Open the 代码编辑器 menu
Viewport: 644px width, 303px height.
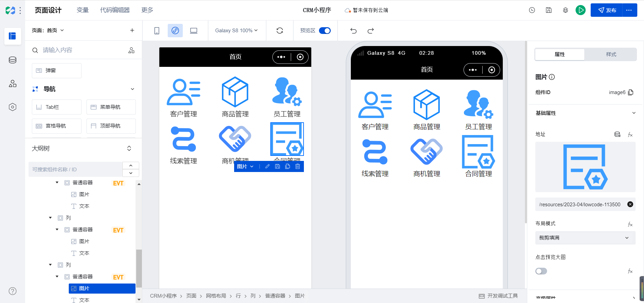point(115,10)
